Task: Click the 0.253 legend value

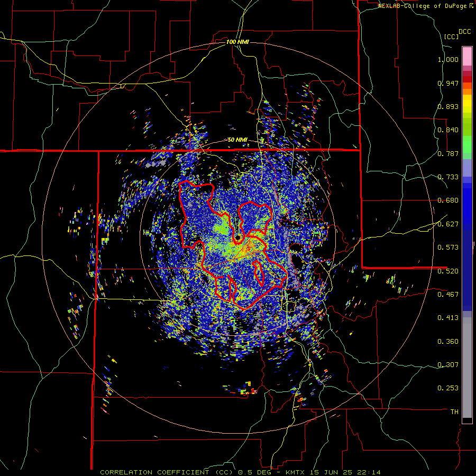Action: pos(448,388)
